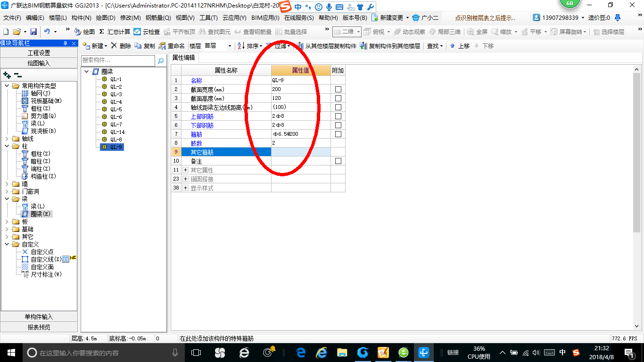Open BIM应用(I) menu
Viewport: 644px width, 362px height.
[x=265, y=18]
